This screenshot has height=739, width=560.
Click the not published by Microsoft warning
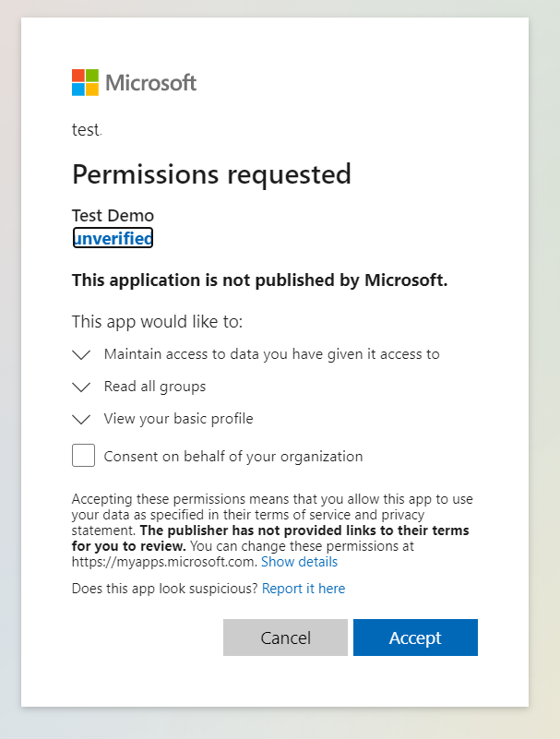pos(259,280)
